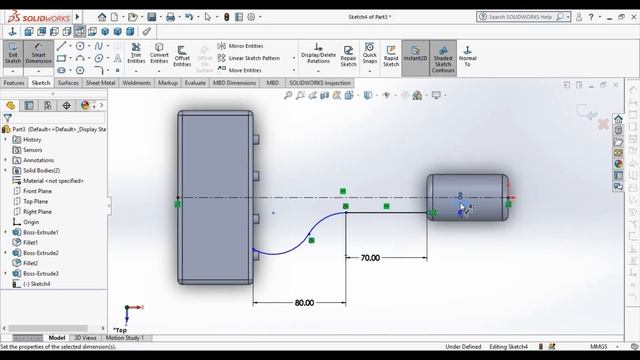Click the filter funnel icon in FeatureManager

[x=7, y=118]
